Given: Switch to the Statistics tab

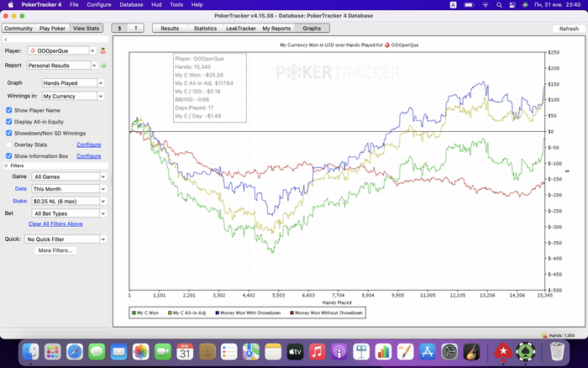Looking at the screenshot, I should click(x=205, y=28).
